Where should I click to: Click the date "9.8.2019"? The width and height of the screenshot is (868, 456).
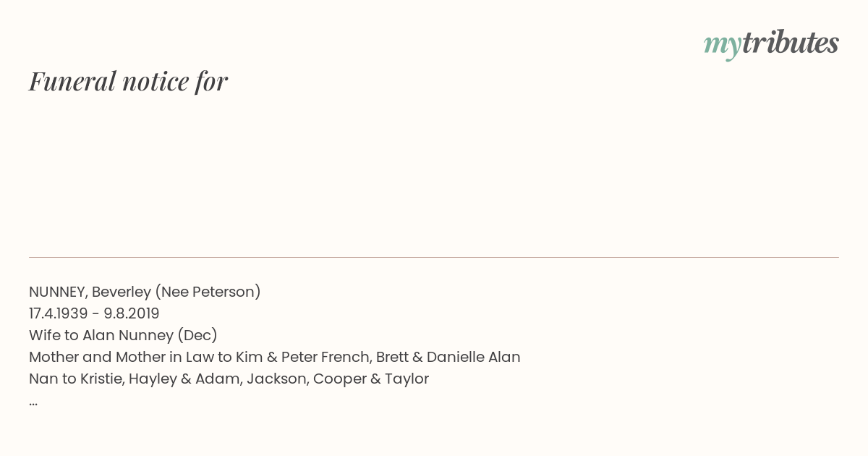[132, 313]
